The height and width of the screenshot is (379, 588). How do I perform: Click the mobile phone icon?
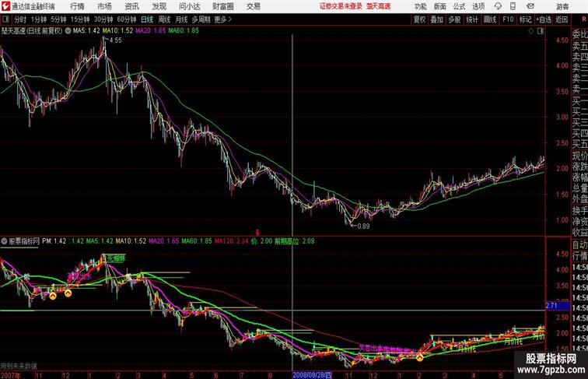point(513,6)
